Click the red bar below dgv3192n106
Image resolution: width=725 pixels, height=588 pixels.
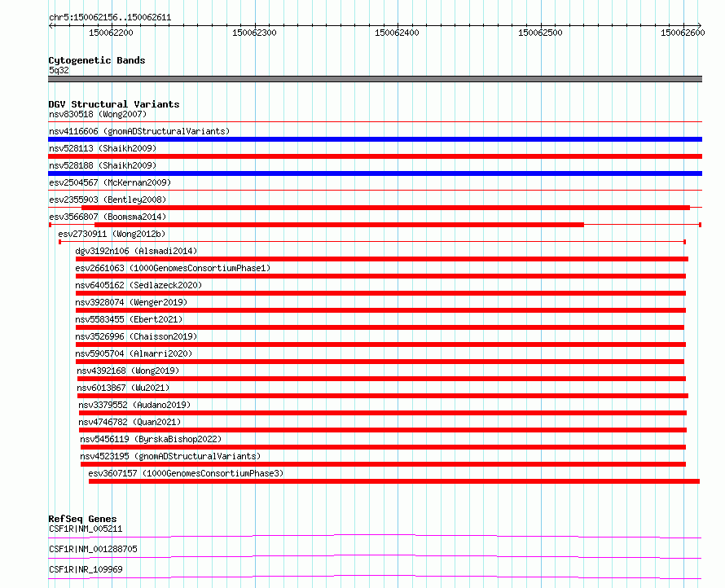pos(382,259)
